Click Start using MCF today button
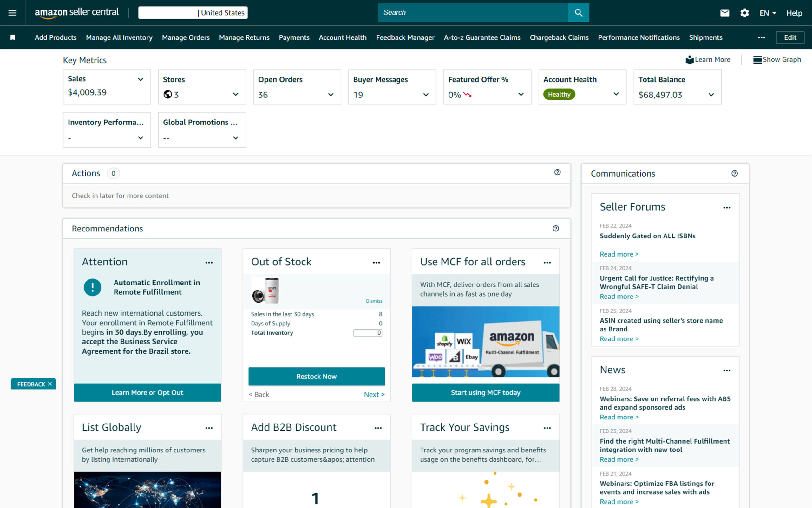The width and height of the screenshot is (812, 508). pyautogui.click(x=486, y=392)
